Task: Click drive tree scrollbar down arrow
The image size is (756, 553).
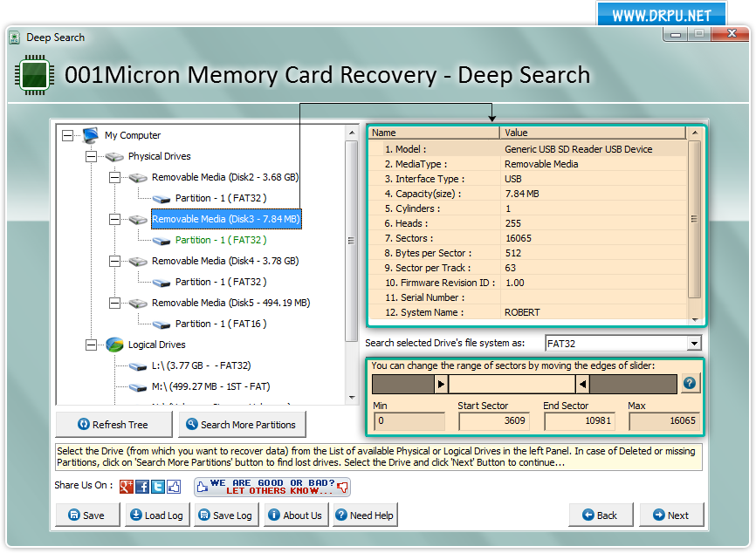Action: [x=352, y=398]
